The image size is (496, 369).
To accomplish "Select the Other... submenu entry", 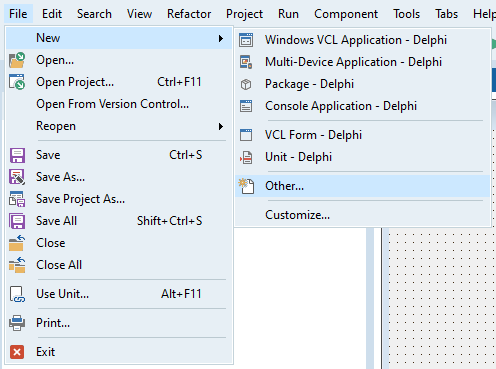I will pyautogui.click(x=363, y=186).
